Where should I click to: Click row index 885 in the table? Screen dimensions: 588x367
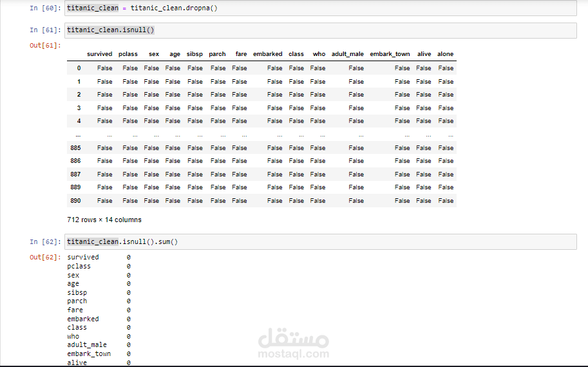click(x=75, y=148)
